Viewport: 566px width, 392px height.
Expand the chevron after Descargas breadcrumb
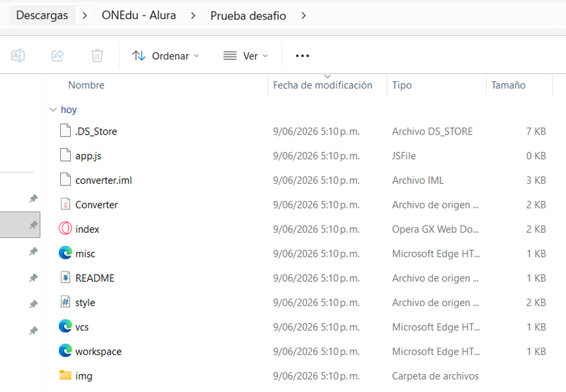pos(85,15)
